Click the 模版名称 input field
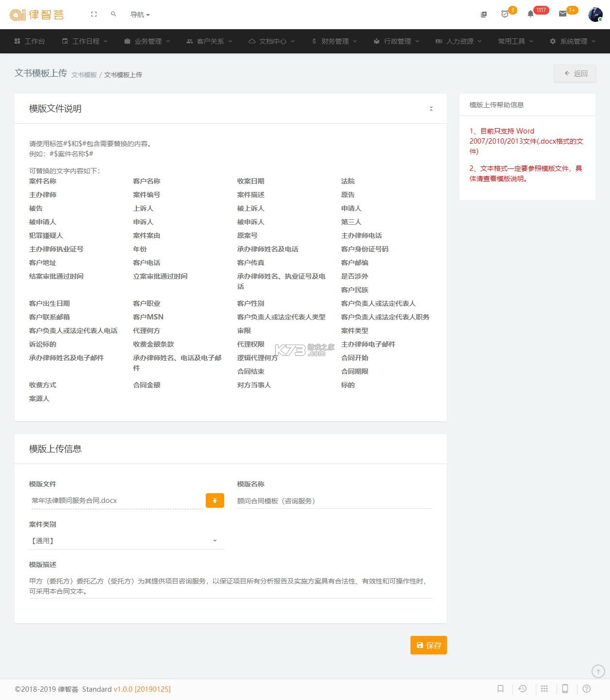This screenshot has width=610, height=700. [334, 500]
